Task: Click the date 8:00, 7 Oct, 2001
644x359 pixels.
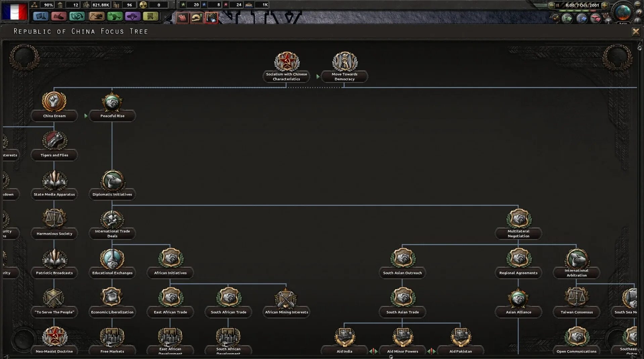Action: click(x=582, y=5)
